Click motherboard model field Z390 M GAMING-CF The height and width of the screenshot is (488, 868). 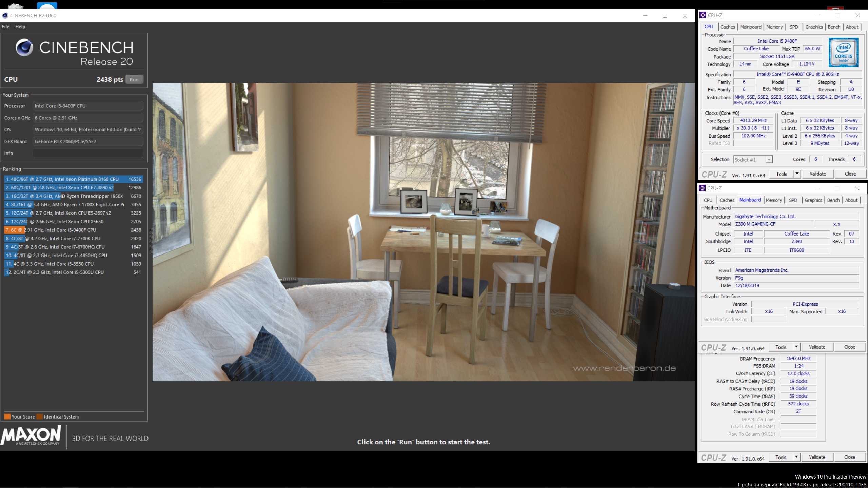[774, 224]
